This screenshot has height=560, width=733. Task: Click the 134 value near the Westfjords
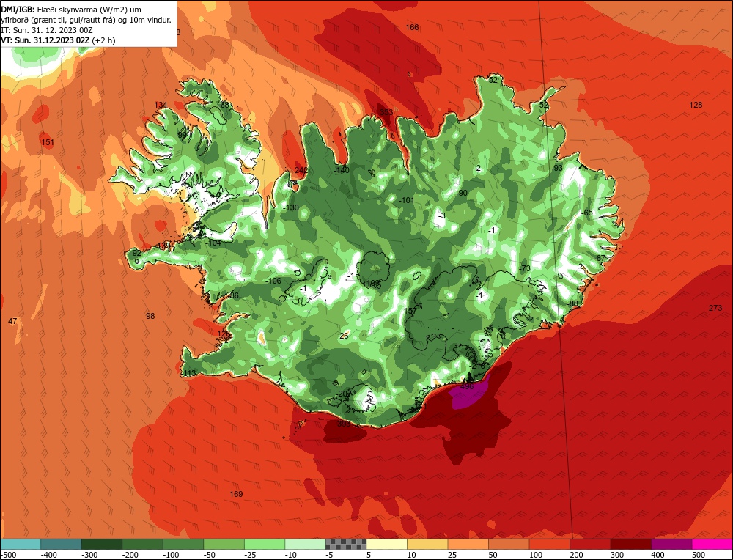click(161, 105)
